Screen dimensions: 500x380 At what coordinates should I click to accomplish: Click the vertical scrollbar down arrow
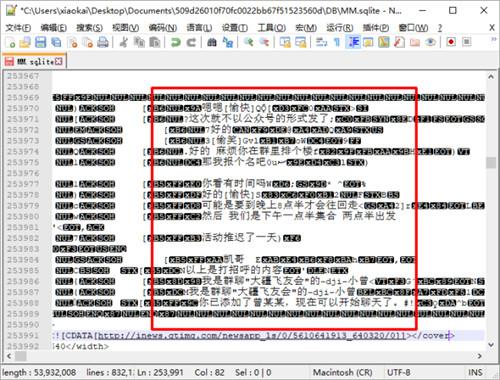(x=491, y=345)
